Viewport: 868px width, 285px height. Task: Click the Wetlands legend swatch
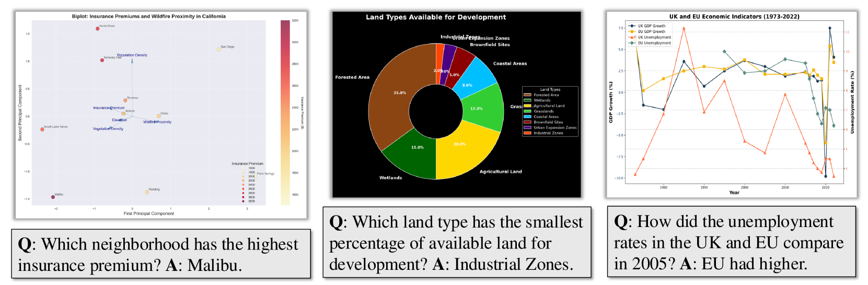[527, 100]
